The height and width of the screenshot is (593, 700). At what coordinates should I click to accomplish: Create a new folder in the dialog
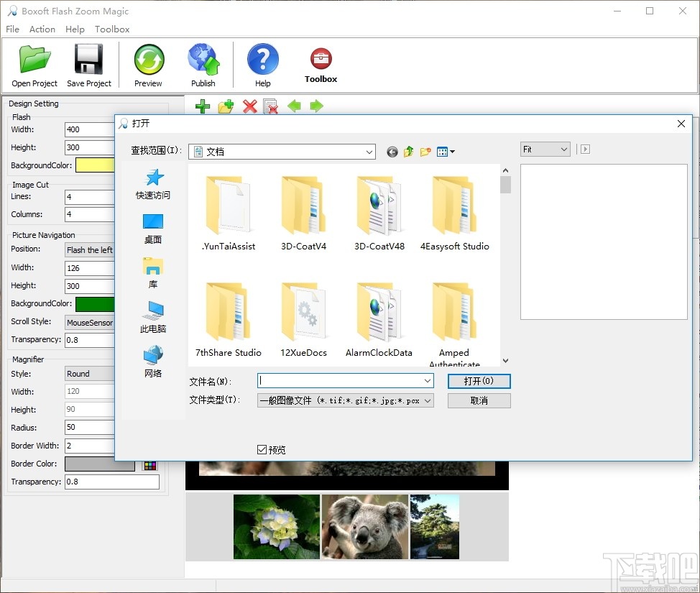click(x=425, y=152)
